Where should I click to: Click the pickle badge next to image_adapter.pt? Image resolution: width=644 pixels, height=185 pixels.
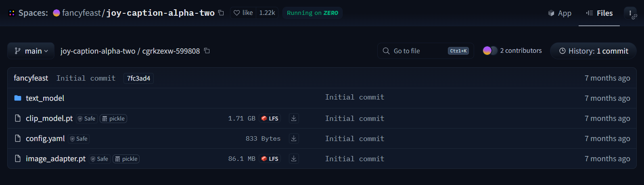(x=126, y=159)
